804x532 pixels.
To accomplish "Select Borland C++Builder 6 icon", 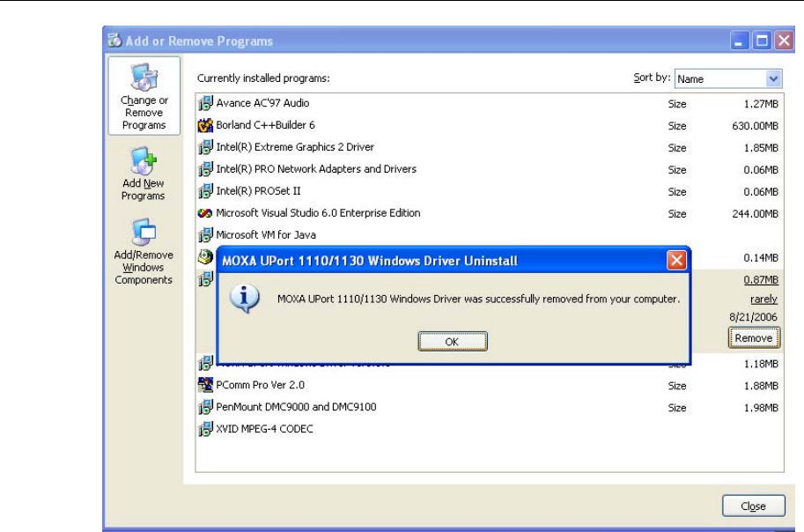I will (205, 125).
